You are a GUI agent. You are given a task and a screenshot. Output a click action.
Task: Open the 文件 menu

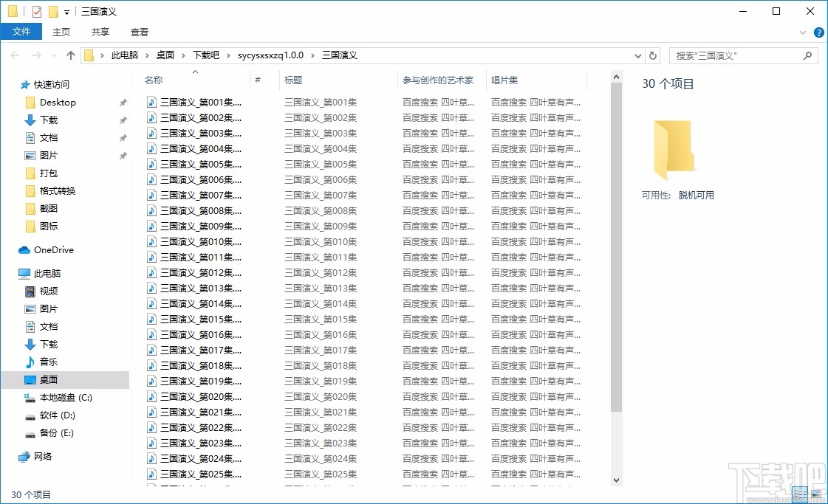(x=22, y=32)
